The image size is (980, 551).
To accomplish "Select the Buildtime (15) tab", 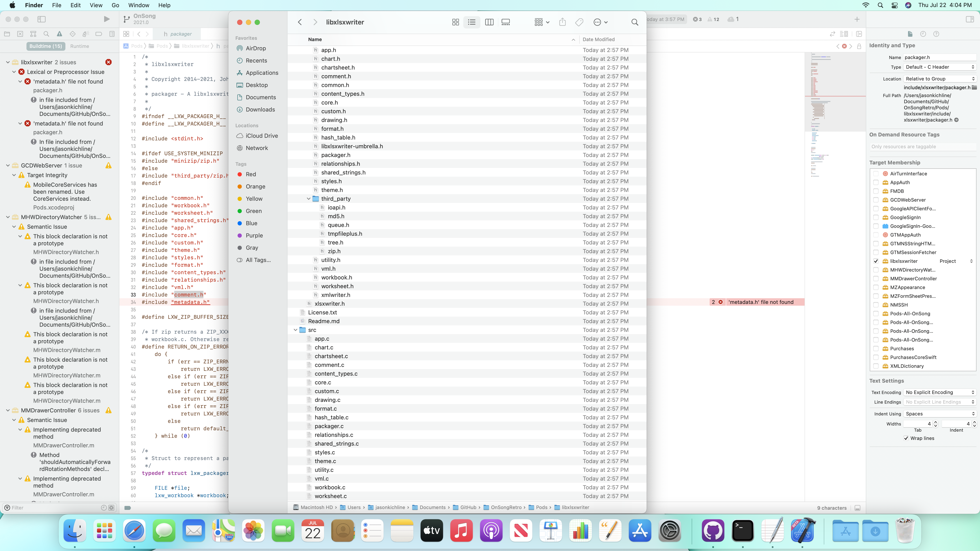I will coord(46,46).
